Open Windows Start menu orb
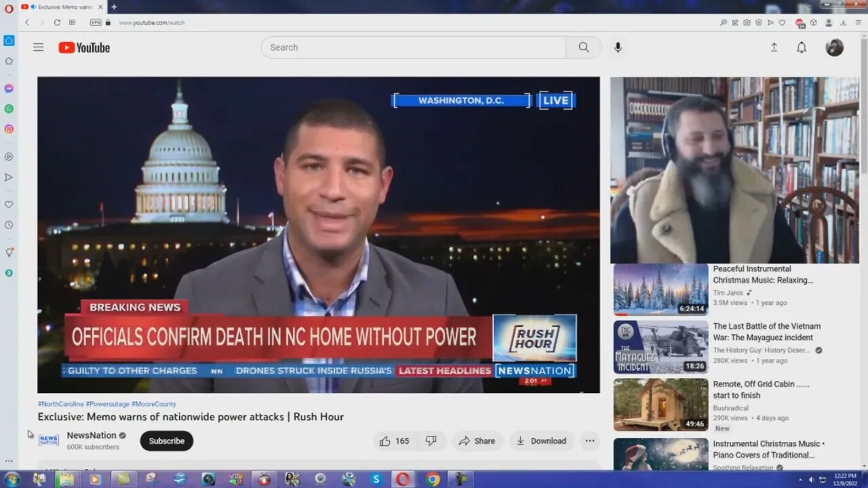 click(x=12, y=479)
